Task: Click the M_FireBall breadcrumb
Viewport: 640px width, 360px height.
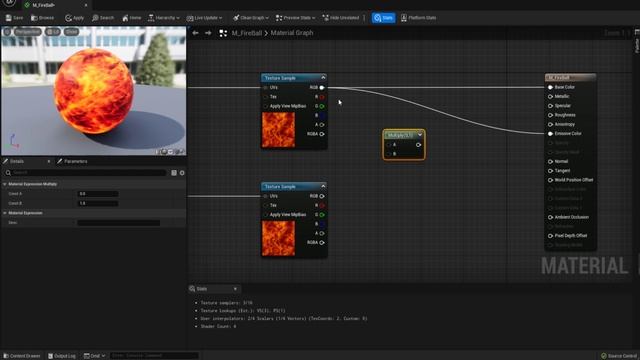Action: point(247,33)
